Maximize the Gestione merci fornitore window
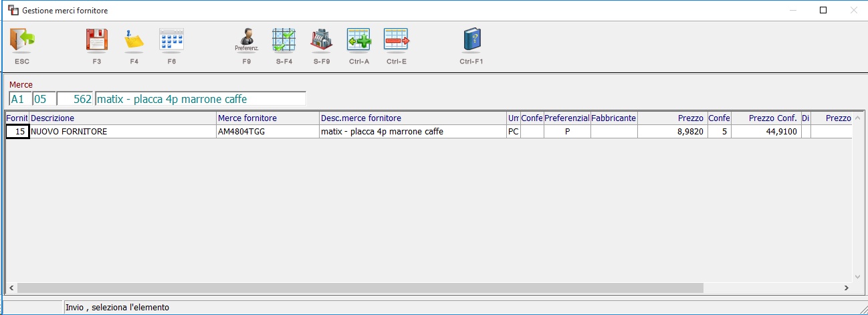The height and width of the screenshot is (315, 868). (x=823, y=10)
